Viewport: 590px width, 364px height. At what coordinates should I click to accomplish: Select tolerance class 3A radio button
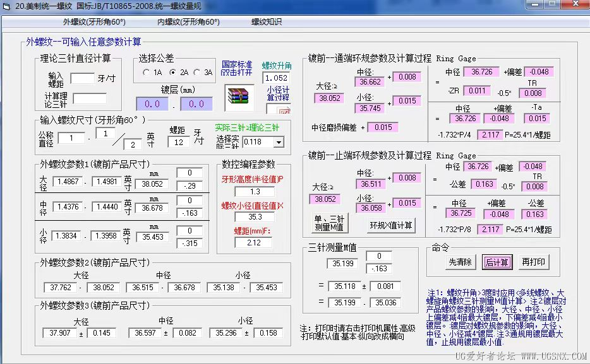pos(197,72)
